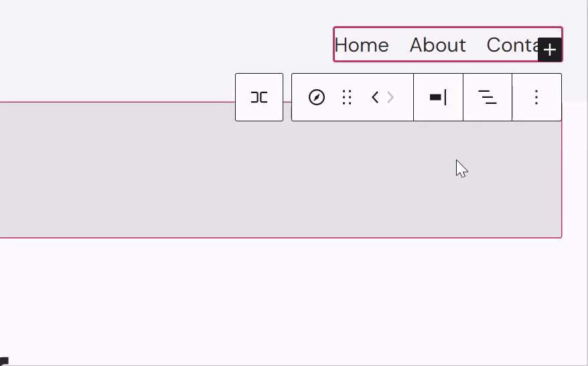This screenshot has height=366, width=588.
Task: Open the justify items alignment control
Action: pyautogui.click(x=438, y=97)
